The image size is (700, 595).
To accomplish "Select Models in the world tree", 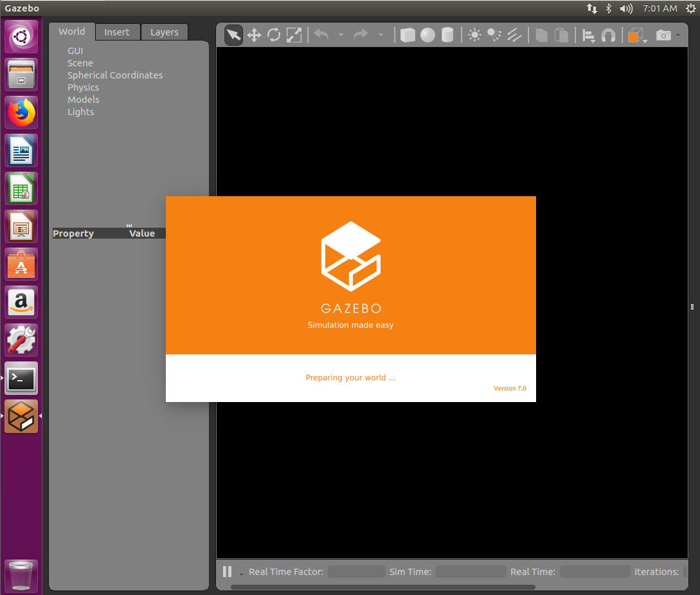I will (x=84, y=100).
